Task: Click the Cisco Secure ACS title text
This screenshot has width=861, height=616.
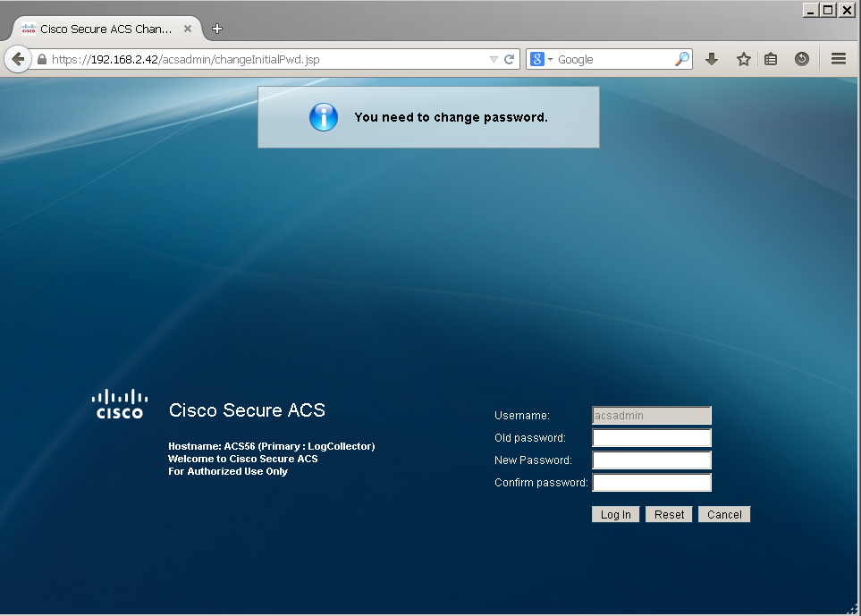Action: [247, 410]
